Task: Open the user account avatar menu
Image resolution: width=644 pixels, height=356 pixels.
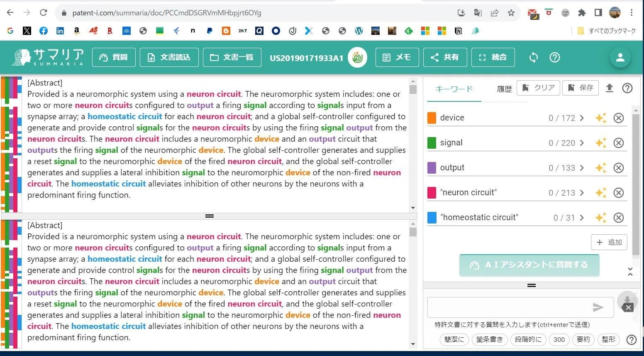Action: tap(620, 58)
